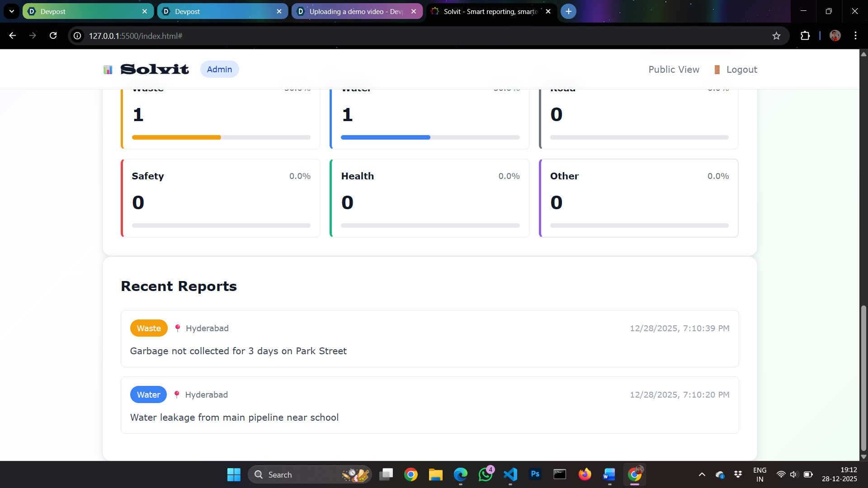
Task: Click the Solvit logo icon
Action: (108, 70)
